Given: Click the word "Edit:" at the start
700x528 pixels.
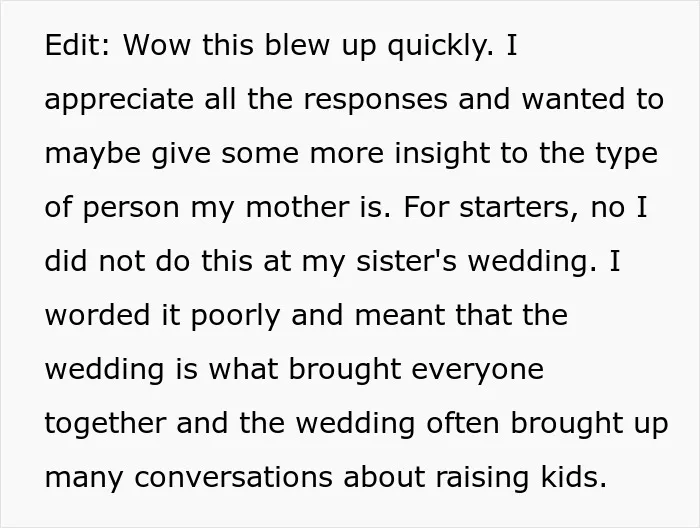Looking at the screenshot, I should tap(77, 45).
